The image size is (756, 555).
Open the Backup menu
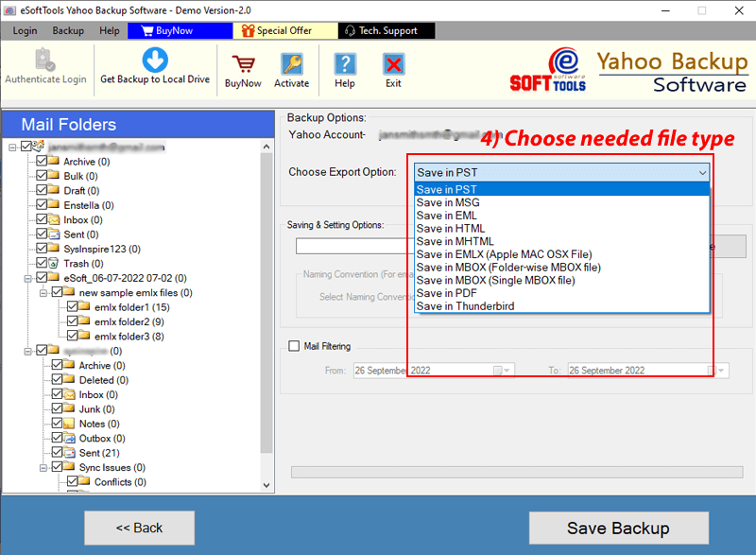(68, 30)
